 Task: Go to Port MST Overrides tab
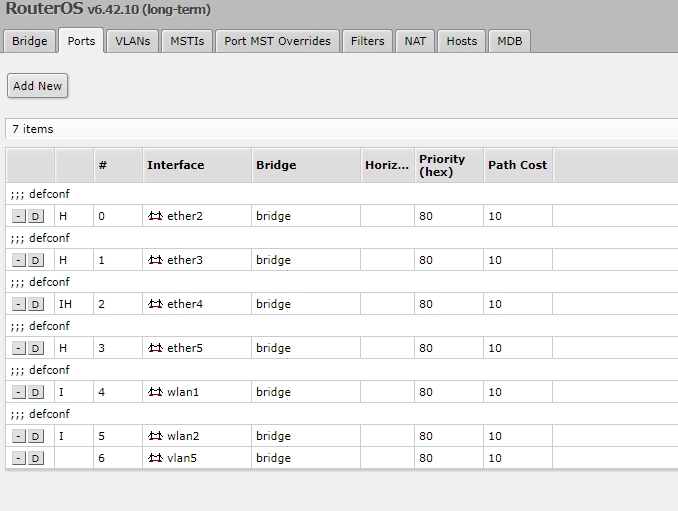(277, 41)
